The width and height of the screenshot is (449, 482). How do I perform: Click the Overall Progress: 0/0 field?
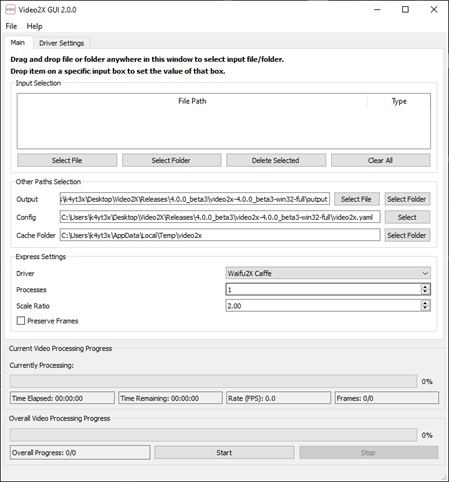pos(80,453)
